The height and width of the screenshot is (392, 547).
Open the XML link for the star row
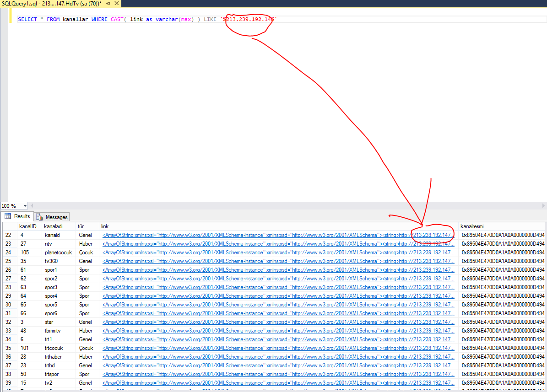point(278,322)
